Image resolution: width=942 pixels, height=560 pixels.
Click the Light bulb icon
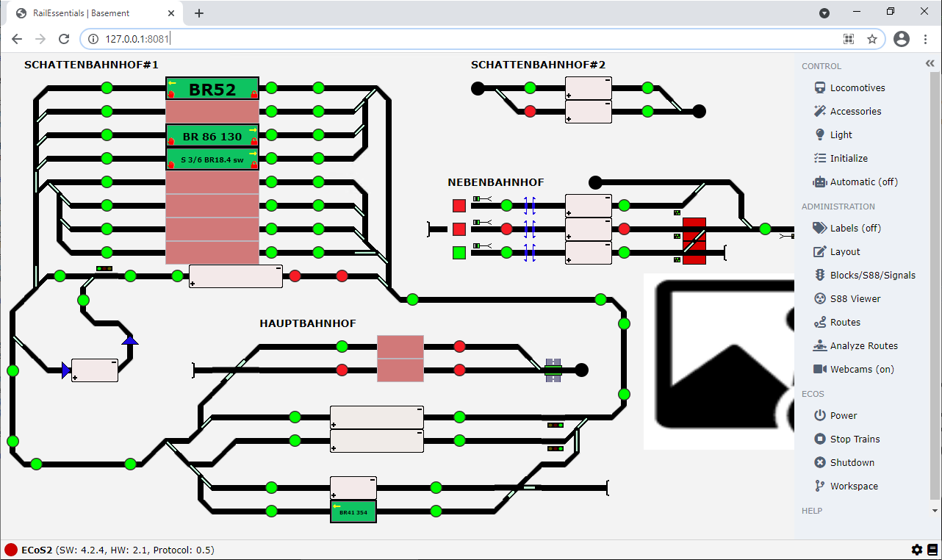820,134
